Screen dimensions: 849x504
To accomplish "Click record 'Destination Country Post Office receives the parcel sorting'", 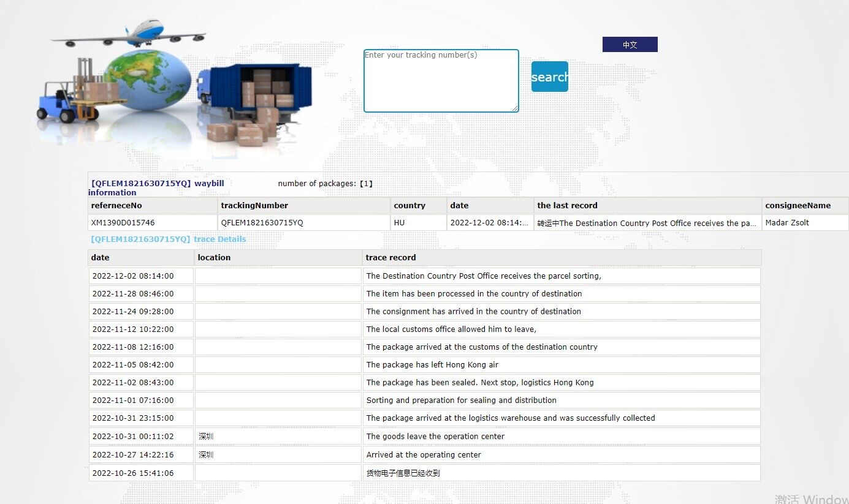I will click(562, 276).
